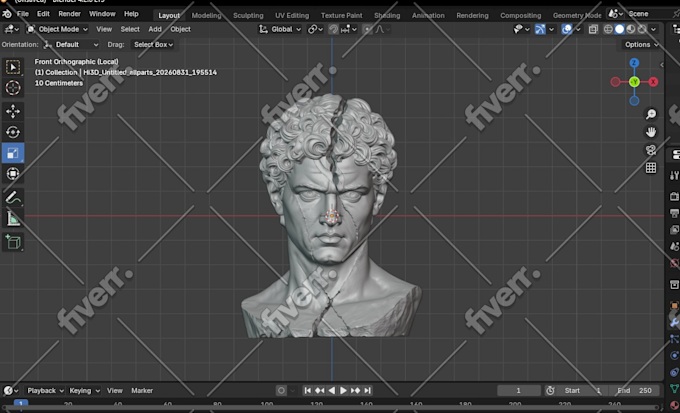680x413 pixels.
Task: Click the Blender logo menu icon
Action: (x=7, y=14)
